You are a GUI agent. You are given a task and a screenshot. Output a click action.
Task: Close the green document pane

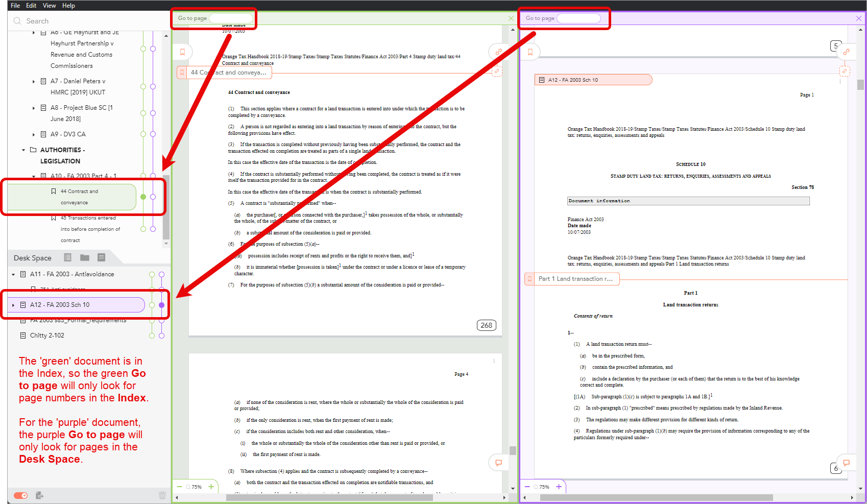(511, 18)
